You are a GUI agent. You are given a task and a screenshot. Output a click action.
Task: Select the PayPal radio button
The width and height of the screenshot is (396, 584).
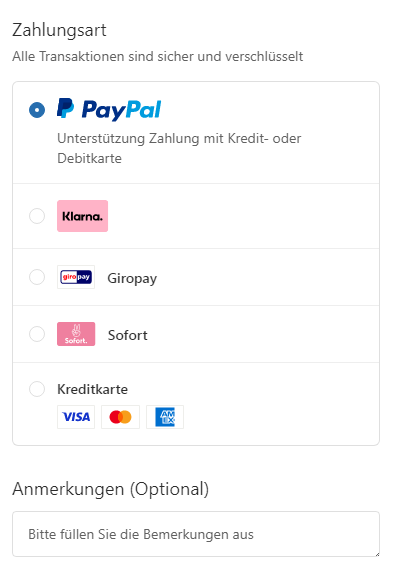37,110
